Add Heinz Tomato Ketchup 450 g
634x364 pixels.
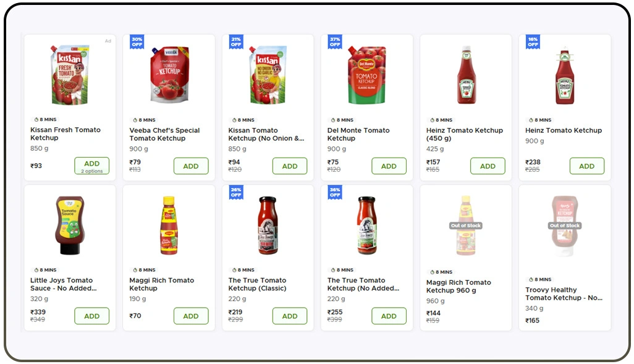pos(488,166)
